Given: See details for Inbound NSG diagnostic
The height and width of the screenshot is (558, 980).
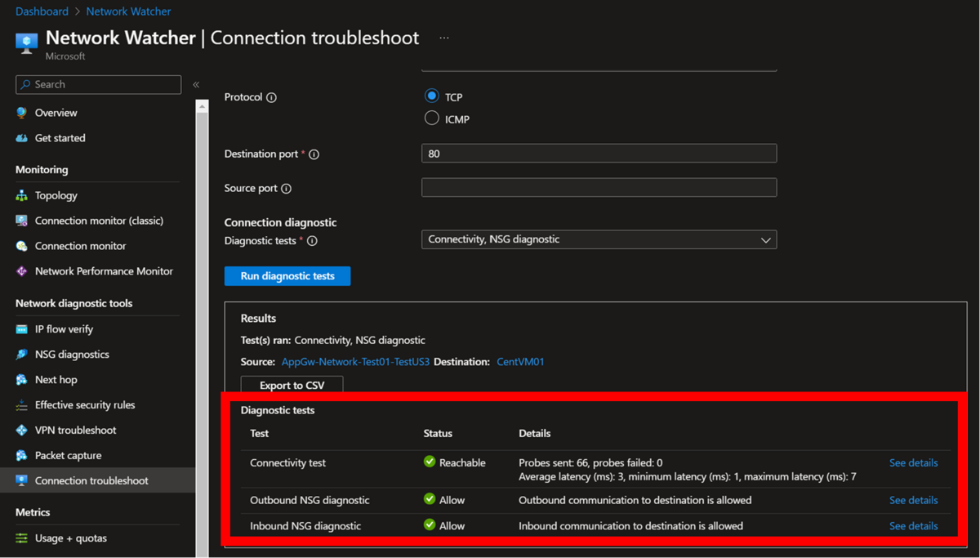Looking at the screenshot, I should [x=913, y=526].
